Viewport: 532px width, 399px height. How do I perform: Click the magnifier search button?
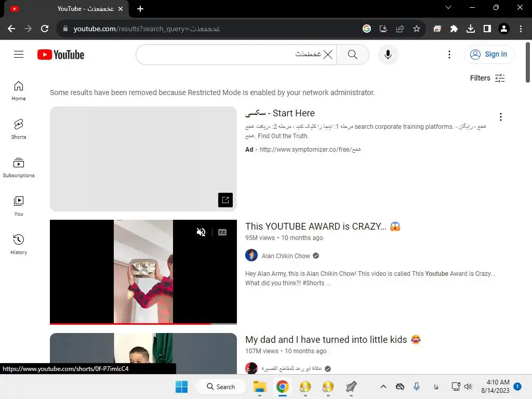[x=353, y=54]
